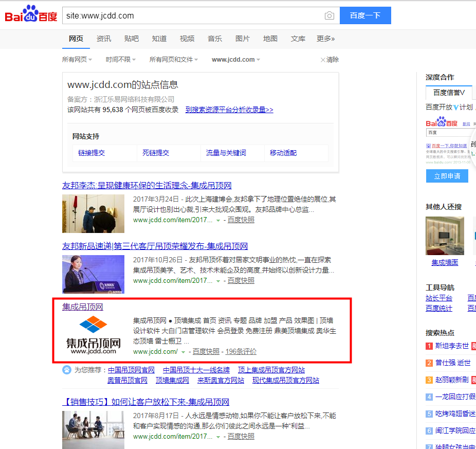The width and height of the screenshot is (476, 449).
Task: Expand arrow beside www.jcdd.com/ URL
Action: [183, 352]
